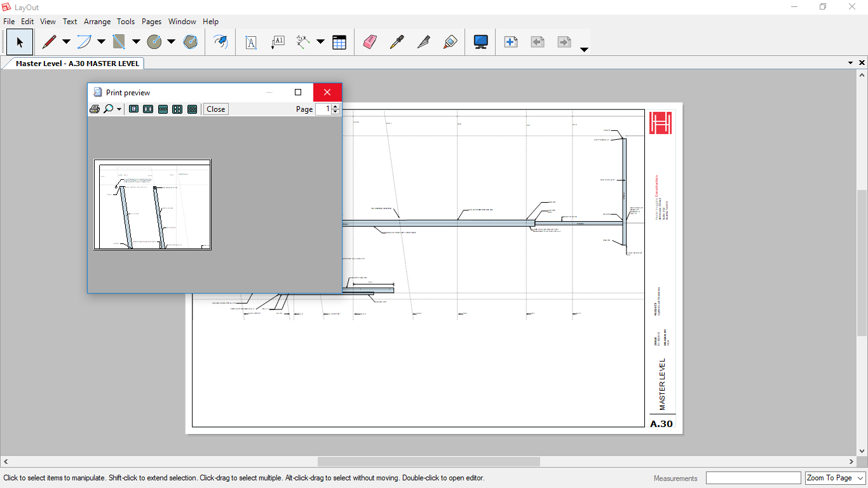Viewport: 868px width, 488px height.
Task: Click the Close button in Print preview
Action: coord(215,109)
